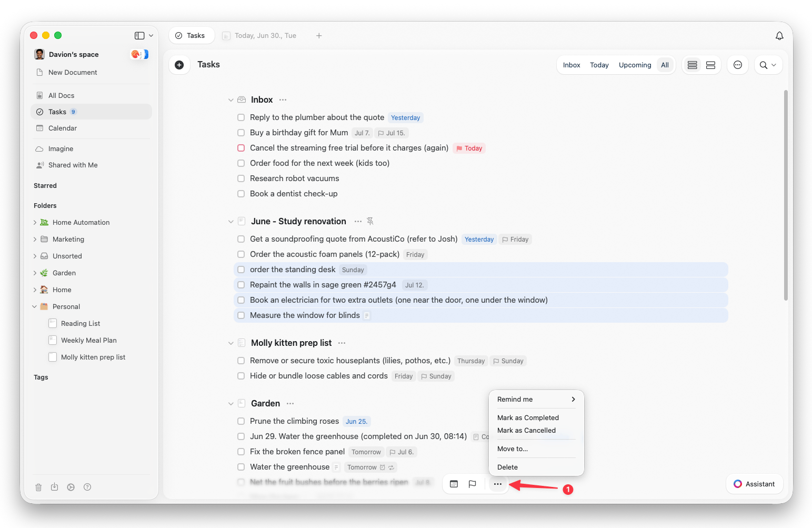This screenshot has height=528, width=812.
Task: Check off Reply to the plumber task
Action: coord(241,117)
